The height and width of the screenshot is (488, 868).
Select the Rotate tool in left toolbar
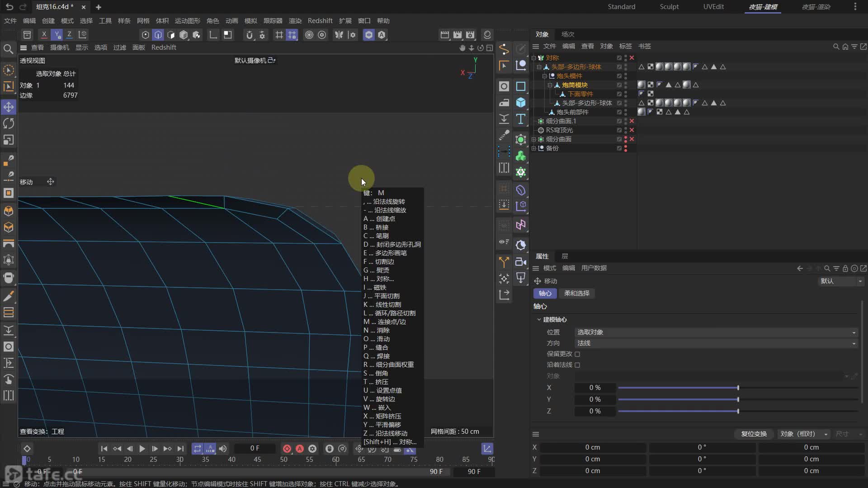[x=9, y=123]
